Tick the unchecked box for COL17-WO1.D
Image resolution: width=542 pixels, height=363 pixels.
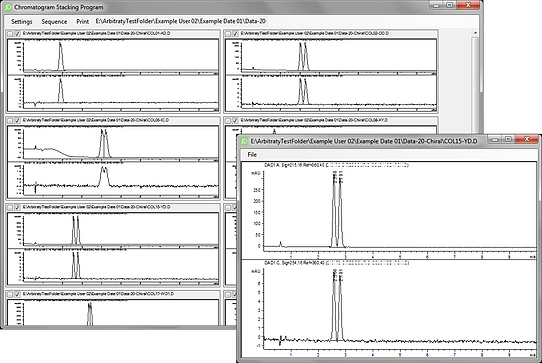(x=10, y=294)
